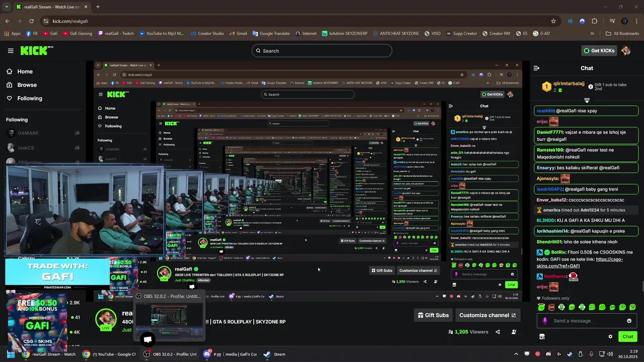Click qlirimtarbalajj top gifter name
Image resolution: width=644 pixels, height=362 pixels.
[x=569, y=83]
